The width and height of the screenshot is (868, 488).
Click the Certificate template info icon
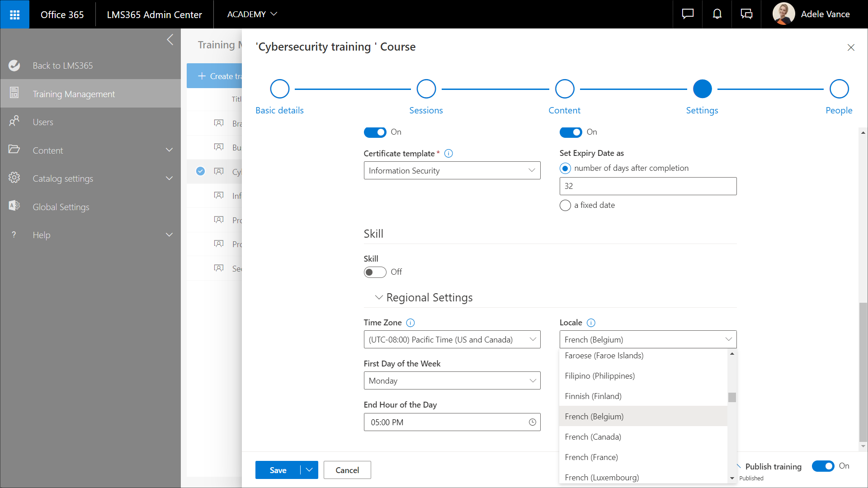448,154
